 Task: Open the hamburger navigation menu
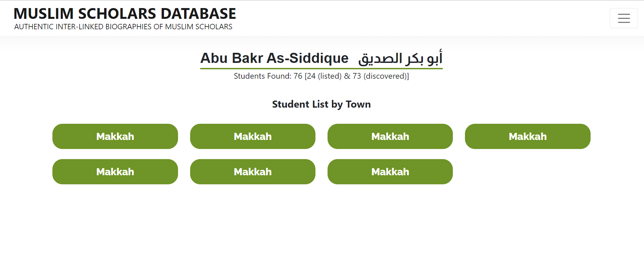[624, 18]
